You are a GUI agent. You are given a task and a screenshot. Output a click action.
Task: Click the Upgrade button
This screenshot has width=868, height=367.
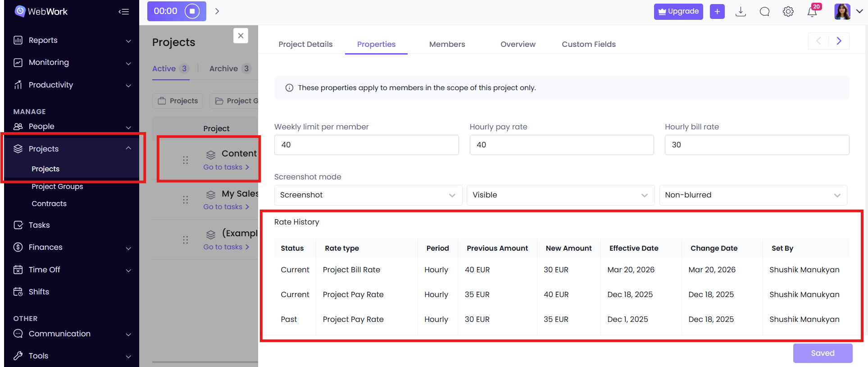678,12
